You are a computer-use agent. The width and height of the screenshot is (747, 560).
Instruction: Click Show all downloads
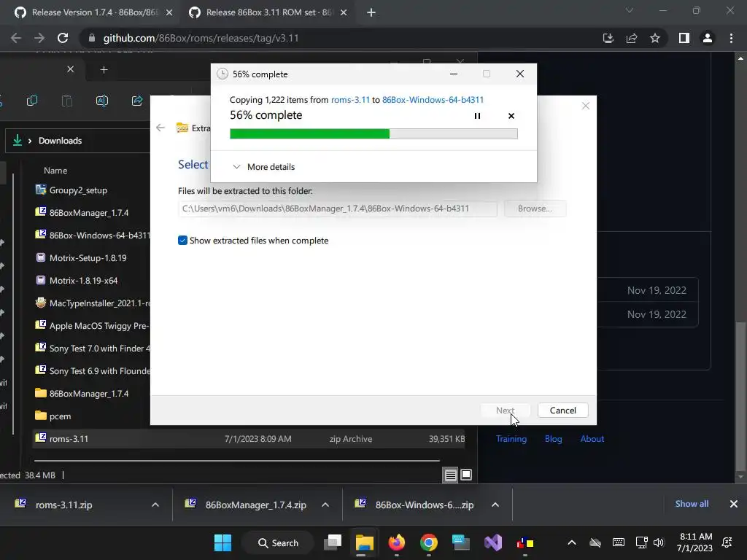[x=692, y=504]
